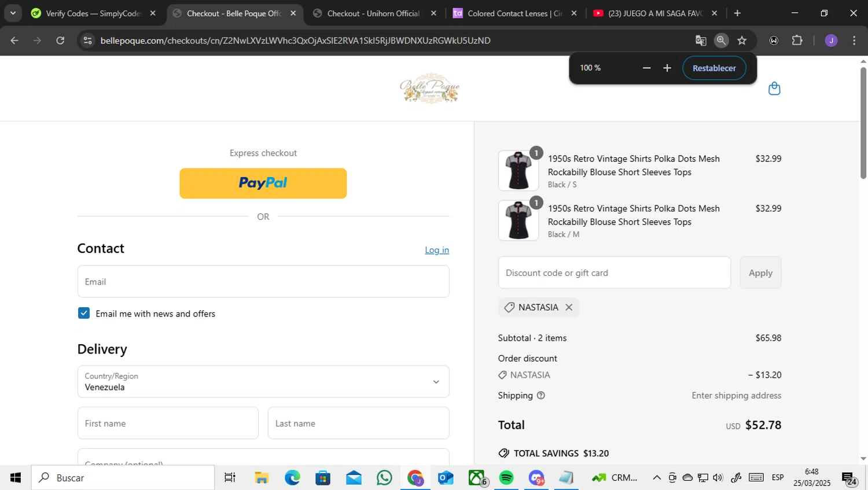Pay with PayPal express checkout

[263, 183]
